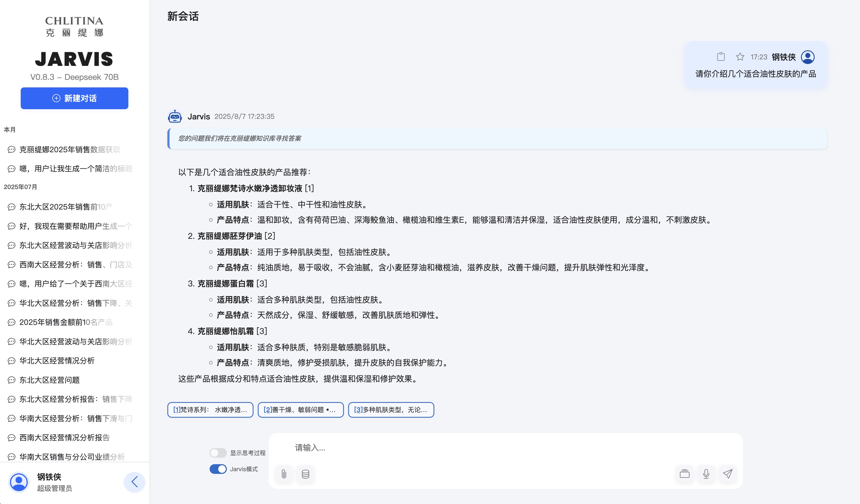
Task: Click the paperclip attachment icon
Action: (284, 474)
